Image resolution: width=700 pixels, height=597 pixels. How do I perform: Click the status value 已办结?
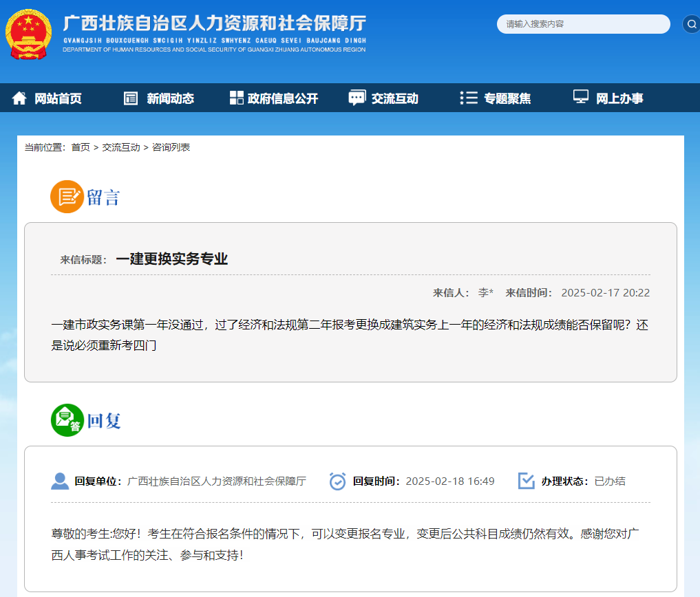[x=610, y=481]
